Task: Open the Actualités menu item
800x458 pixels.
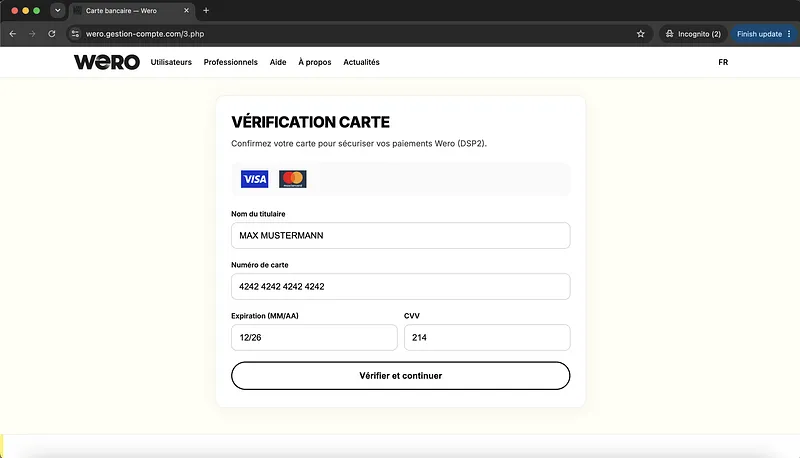Action: [x=361, y=62]
